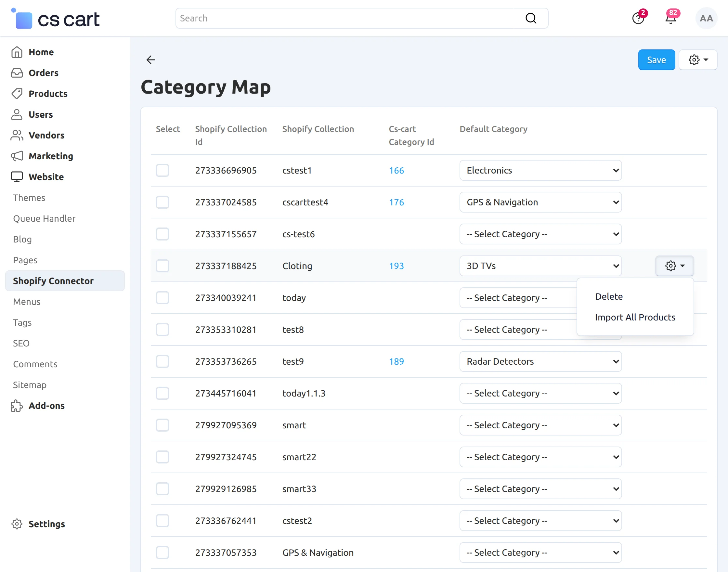Screen dimensions: 728x572
Task: Tick the checkbox next to Cloting
Action: click(x=162, y=266)
